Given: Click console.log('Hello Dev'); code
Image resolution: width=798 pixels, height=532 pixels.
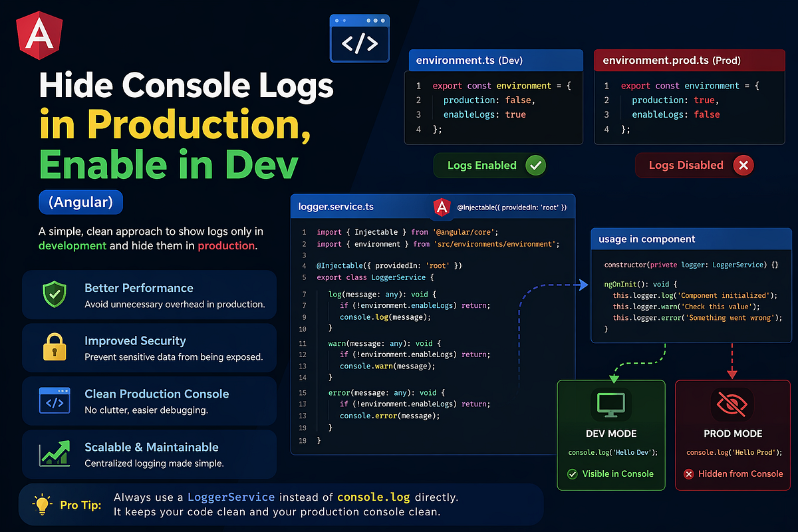Looking at the screenshot, I should [x=612, y=453].
